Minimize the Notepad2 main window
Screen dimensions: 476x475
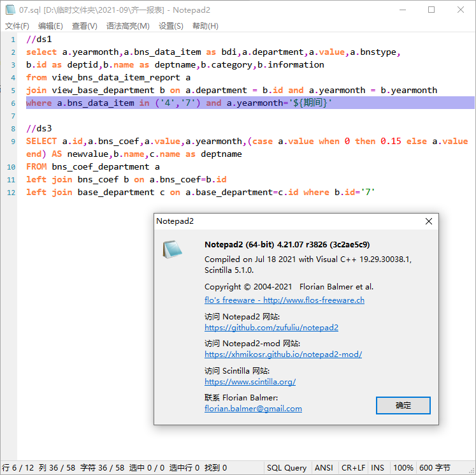pos(402,10)
